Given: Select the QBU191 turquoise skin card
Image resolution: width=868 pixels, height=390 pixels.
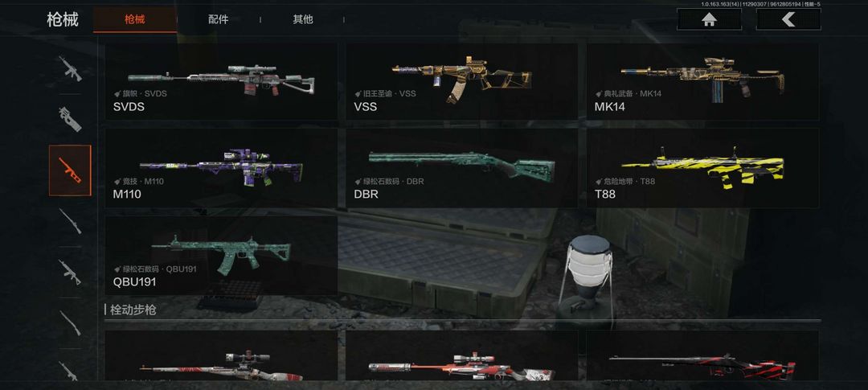Looking at the screenshot, I should (x=221, y=256).
